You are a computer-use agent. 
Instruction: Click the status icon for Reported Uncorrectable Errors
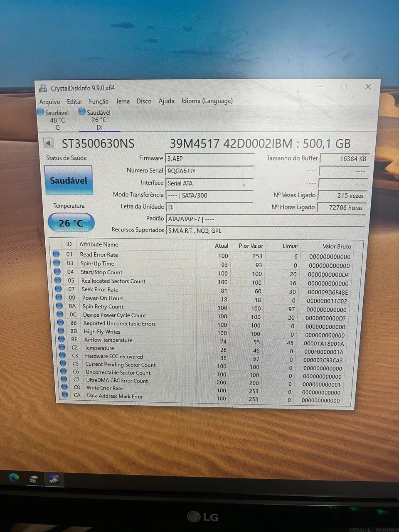[61, 323]
